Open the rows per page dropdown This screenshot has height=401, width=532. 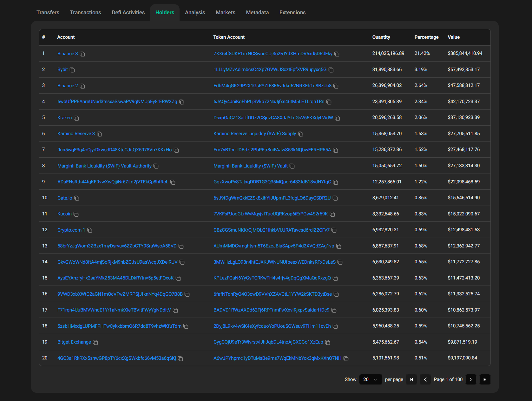[x=371, y=379]
